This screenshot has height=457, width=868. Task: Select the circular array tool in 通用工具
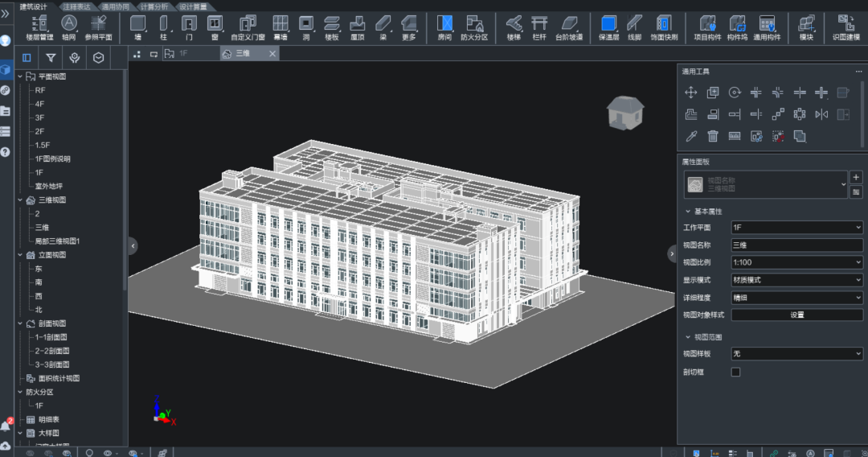click(800, 114)
